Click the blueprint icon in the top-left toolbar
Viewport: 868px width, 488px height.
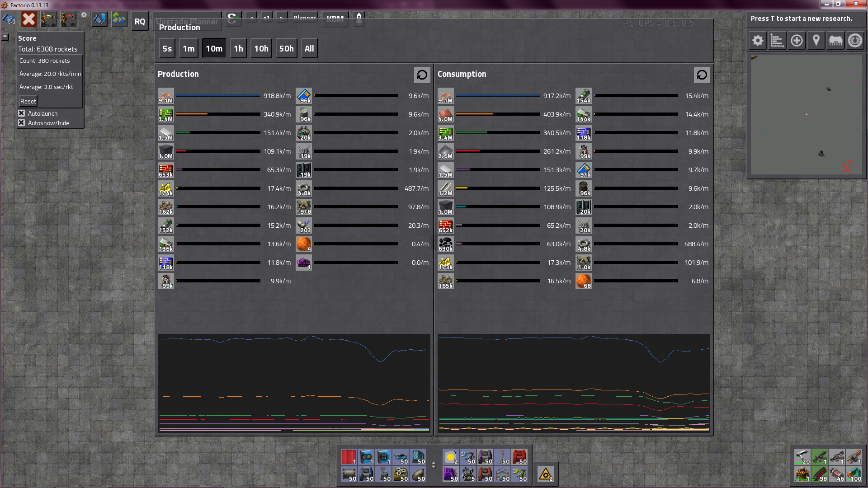9,19
